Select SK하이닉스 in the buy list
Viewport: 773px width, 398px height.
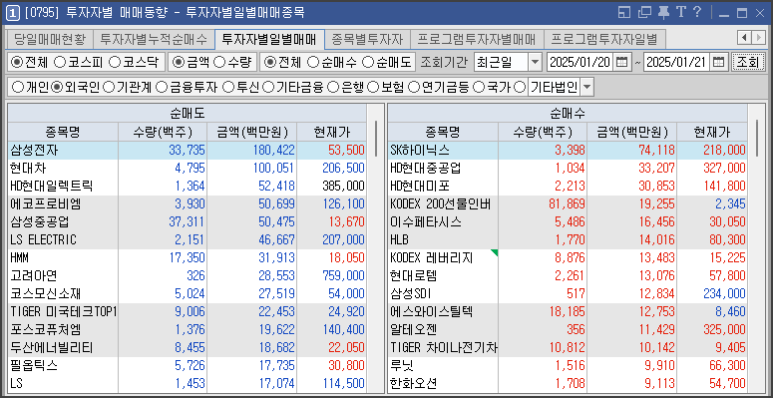420,150
